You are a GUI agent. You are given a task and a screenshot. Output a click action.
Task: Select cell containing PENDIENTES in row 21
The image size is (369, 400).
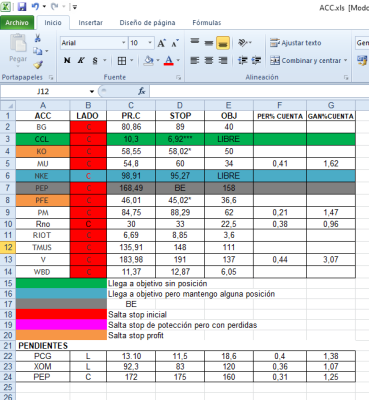coord(43,346)
